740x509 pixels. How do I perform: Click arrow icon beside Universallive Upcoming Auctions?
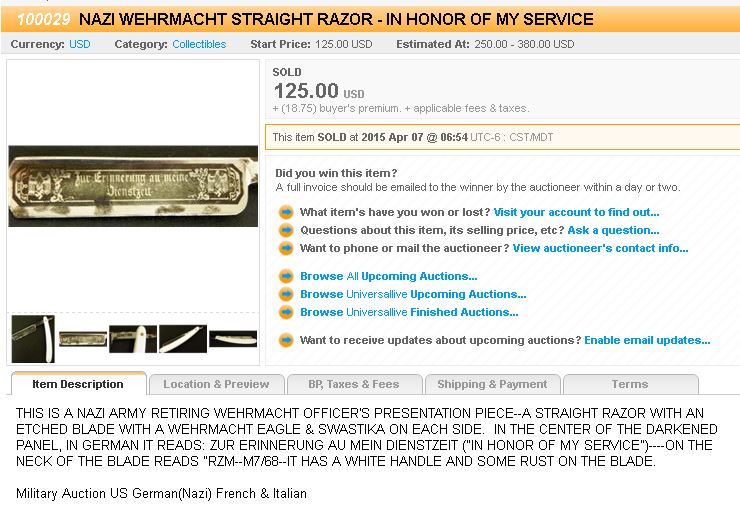(286, 294)
